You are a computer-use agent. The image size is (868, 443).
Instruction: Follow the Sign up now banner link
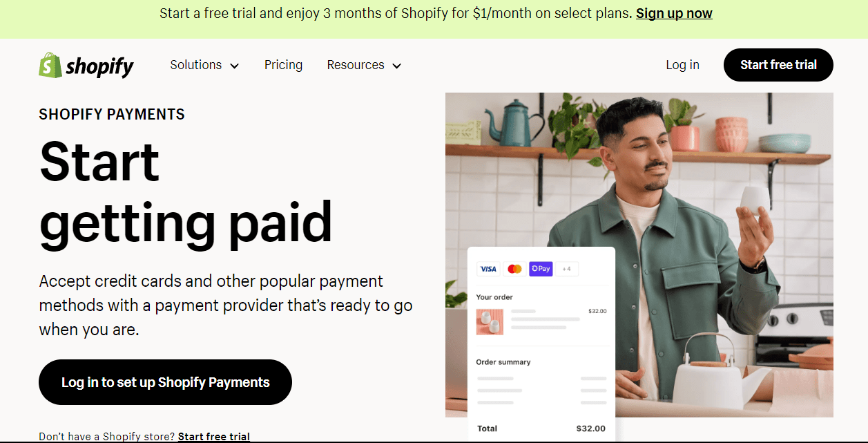(x=674, y=13)
